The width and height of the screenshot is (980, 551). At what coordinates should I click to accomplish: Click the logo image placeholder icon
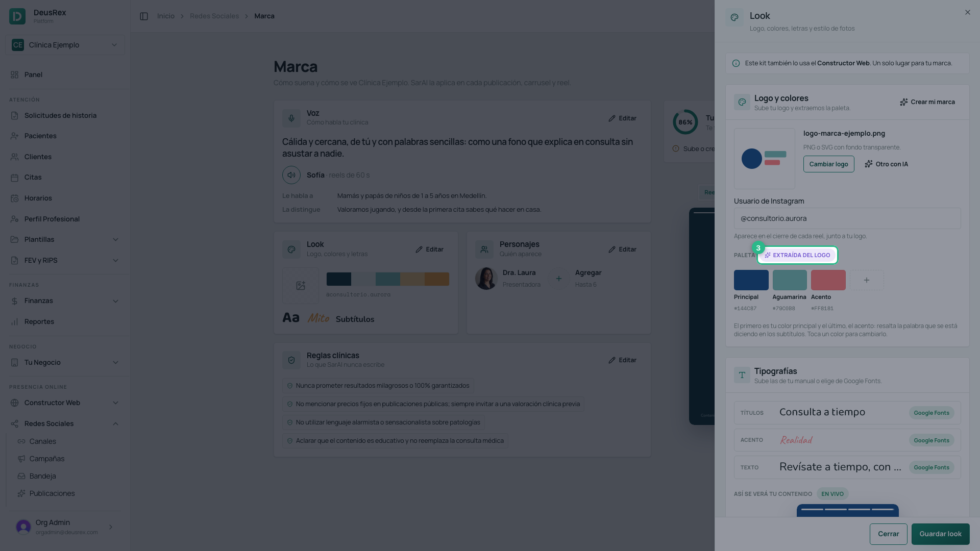301,286
